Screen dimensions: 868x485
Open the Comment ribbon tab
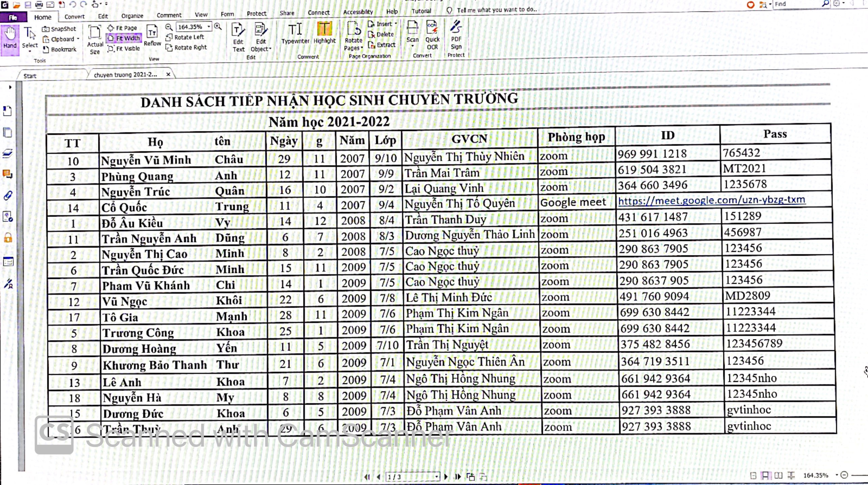click(x=169, y=15)
